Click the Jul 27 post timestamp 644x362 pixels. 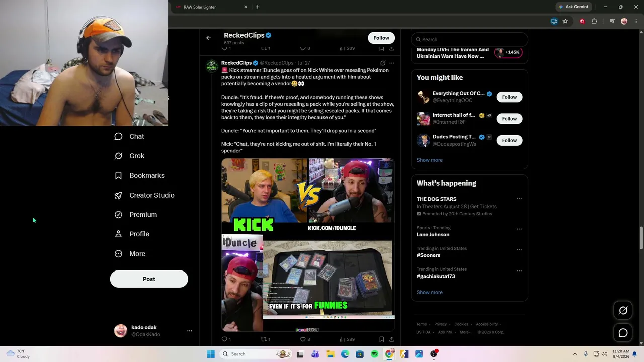click(x=304, y=63)
